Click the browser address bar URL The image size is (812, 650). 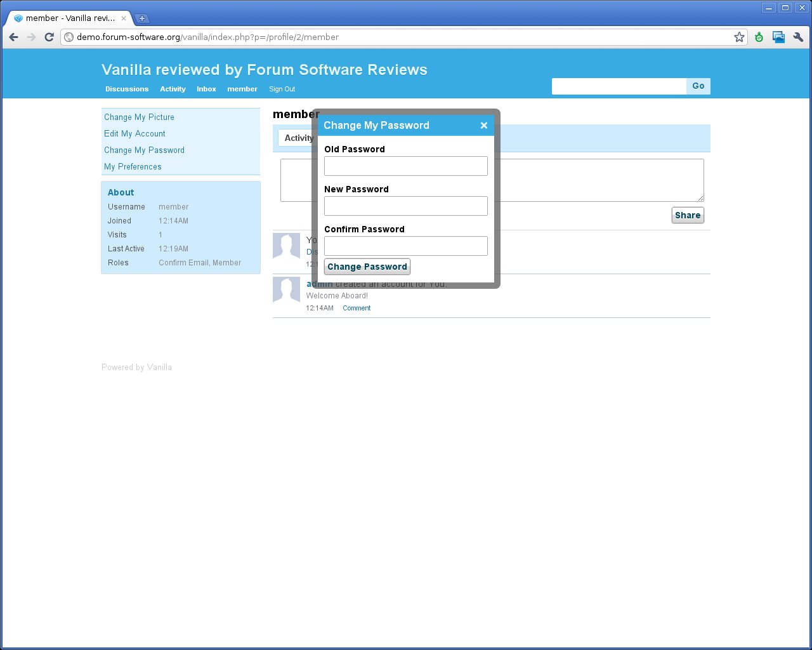click(207, 37)
